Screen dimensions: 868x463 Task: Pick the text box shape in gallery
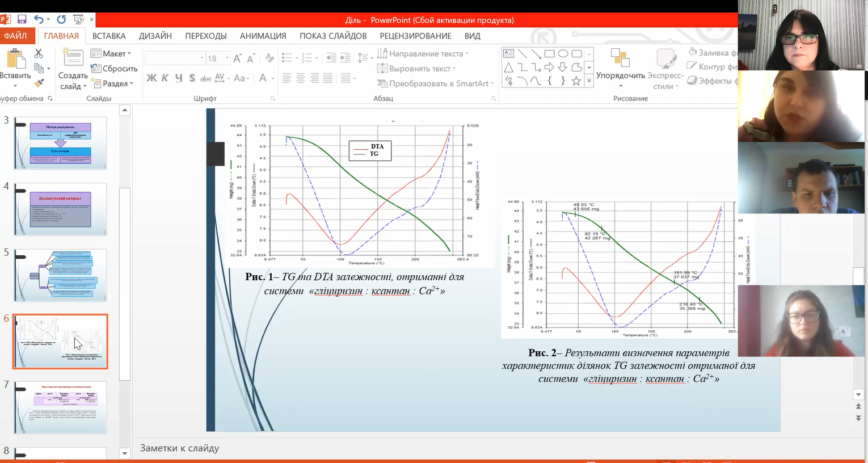point(509,54)
